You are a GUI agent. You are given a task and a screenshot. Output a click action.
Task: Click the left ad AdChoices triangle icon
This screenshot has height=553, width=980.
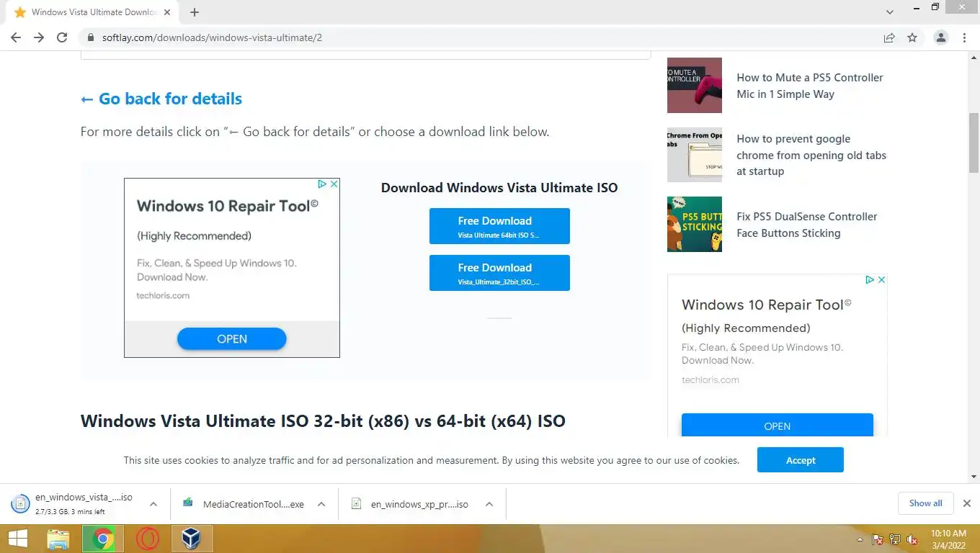pos(323,184)
